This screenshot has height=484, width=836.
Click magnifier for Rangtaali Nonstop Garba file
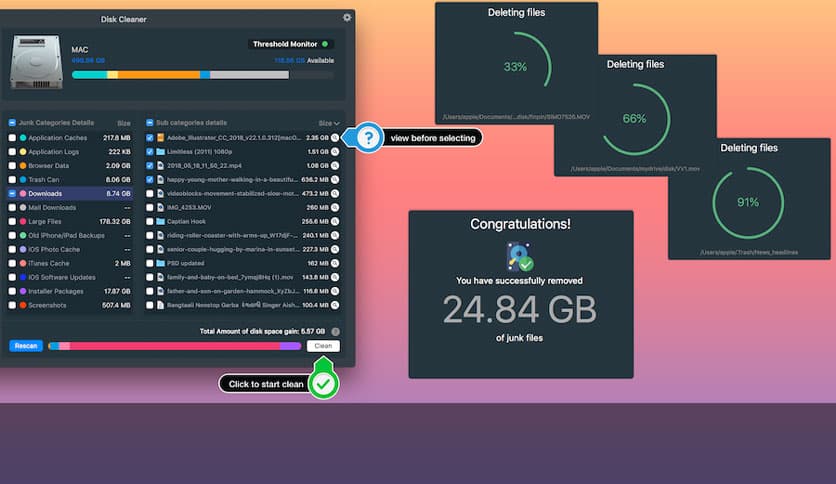tap(335, 305)
